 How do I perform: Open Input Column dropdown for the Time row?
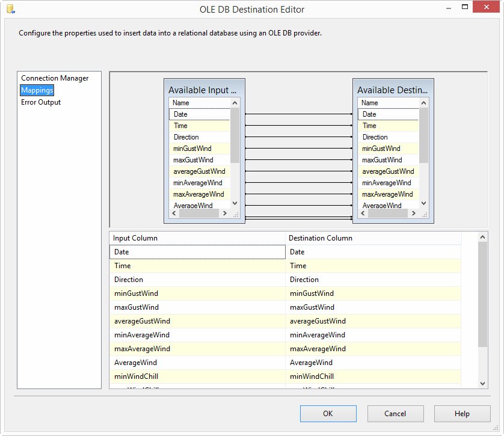click(197, 266)
